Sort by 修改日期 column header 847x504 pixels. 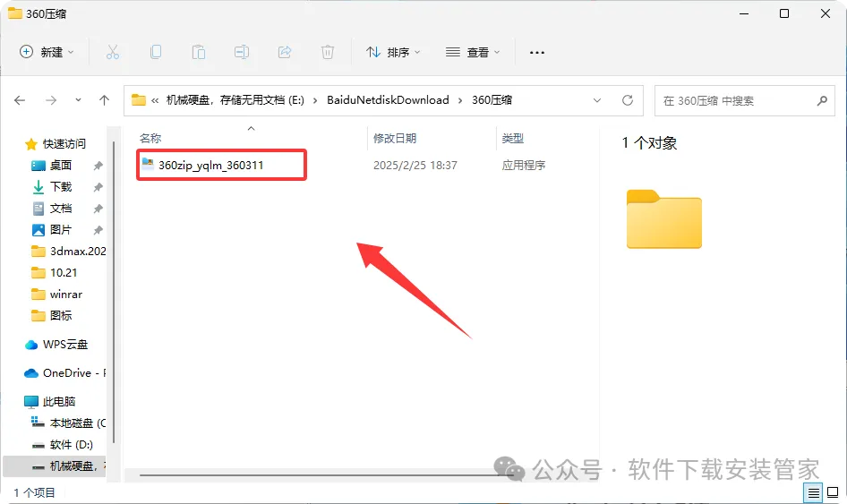pos(395,138)
